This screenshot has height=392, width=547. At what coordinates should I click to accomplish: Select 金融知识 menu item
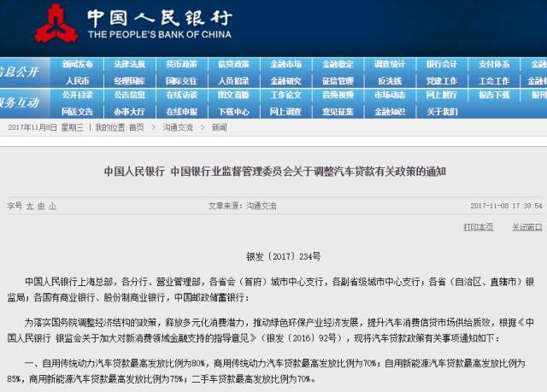click(x=390, y=112)
